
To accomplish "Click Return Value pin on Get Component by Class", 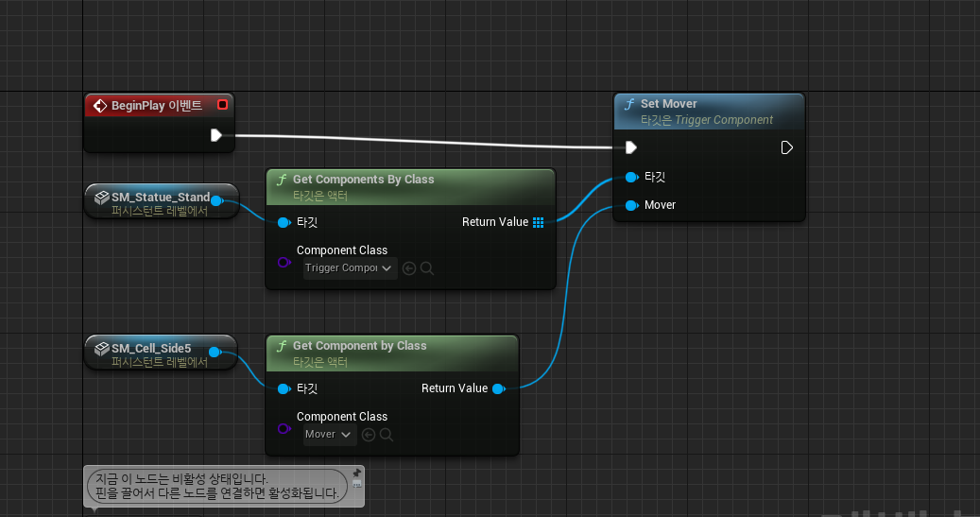I will pos(499,388).
